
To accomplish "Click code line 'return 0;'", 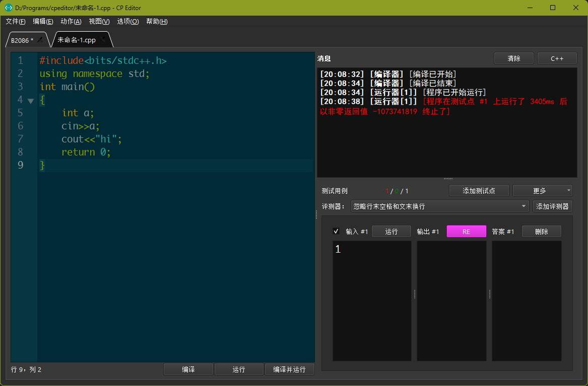I will (86, 152).
